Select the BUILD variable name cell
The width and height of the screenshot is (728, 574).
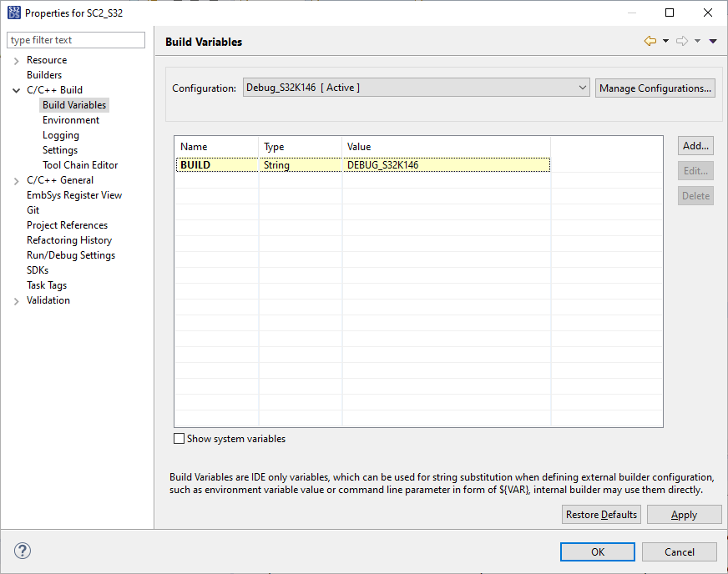217,164
